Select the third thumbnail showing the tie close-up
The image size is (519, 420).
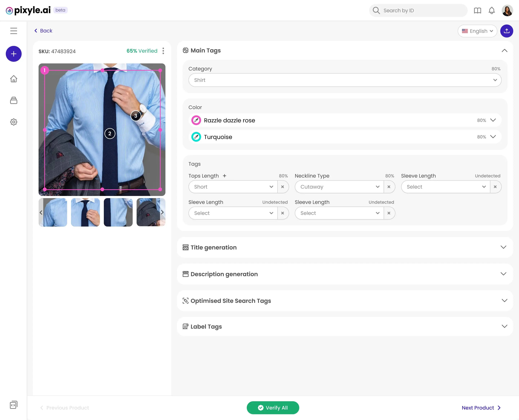click(x=118, y=212)
